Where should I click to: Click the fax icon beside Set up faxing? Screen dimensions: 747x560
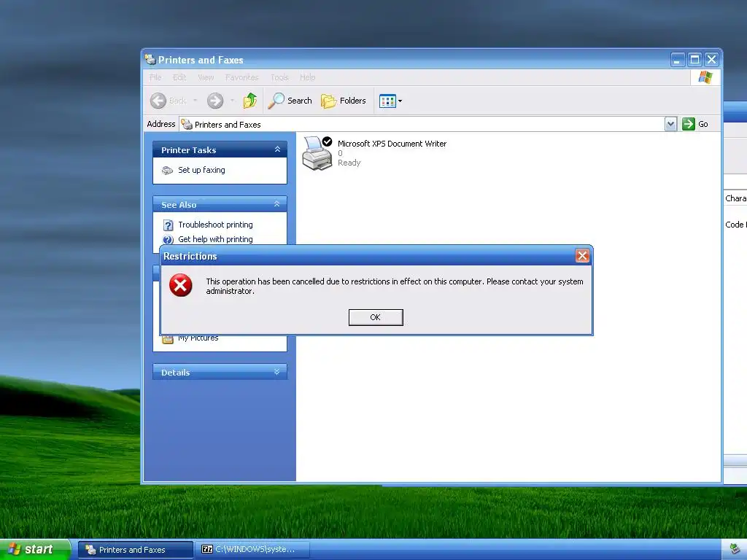point(167,171)
